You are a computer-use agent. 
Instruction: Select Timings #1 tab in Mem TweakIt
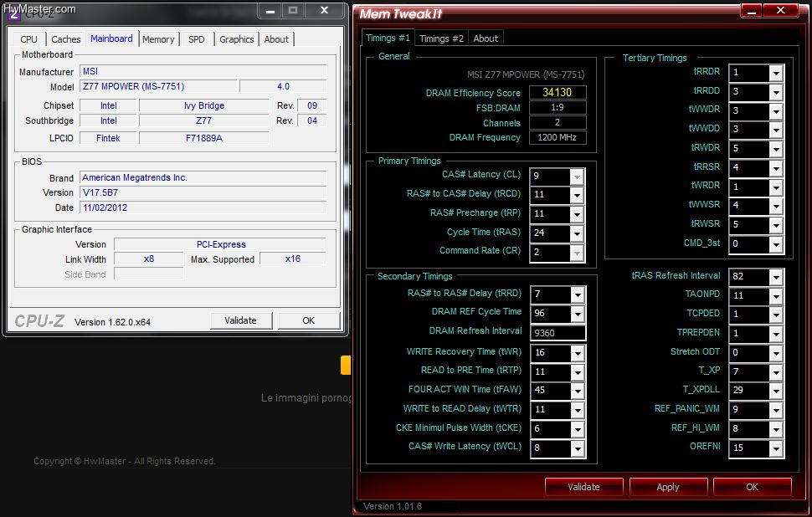click(x=388, y=38)
